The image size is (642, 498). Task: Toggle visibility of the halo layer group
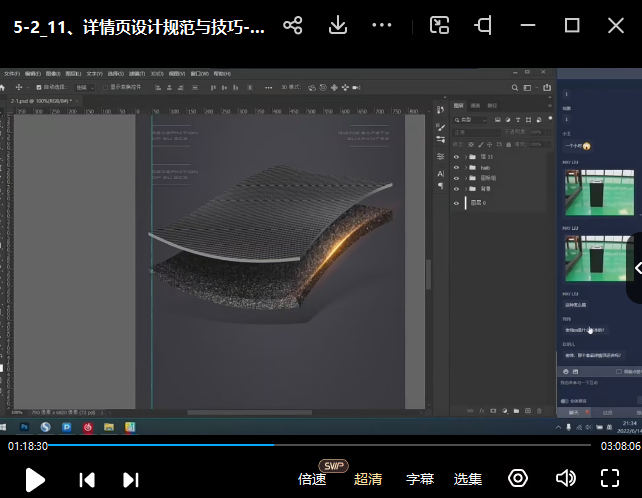tap(457, 167)
